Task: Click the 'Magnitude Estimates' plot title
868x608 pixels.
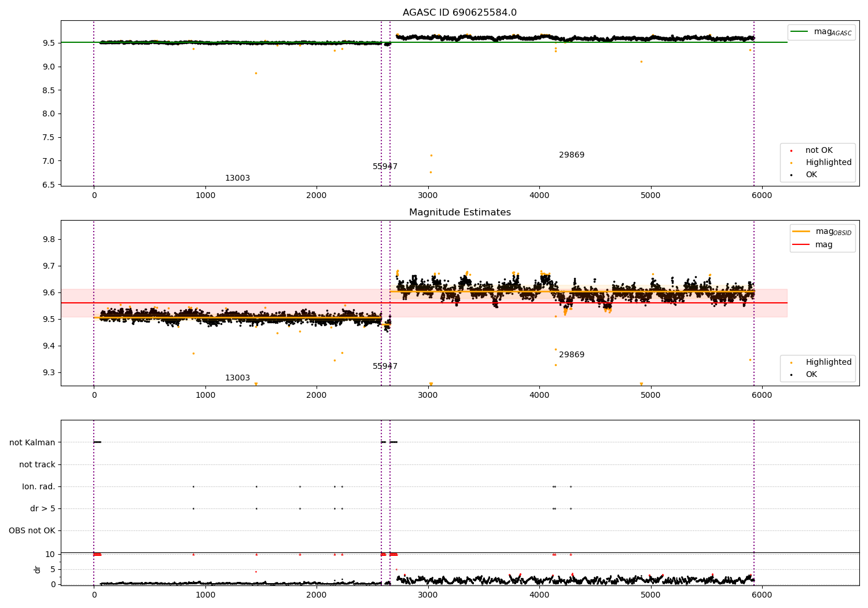Action: coord(459,213)
